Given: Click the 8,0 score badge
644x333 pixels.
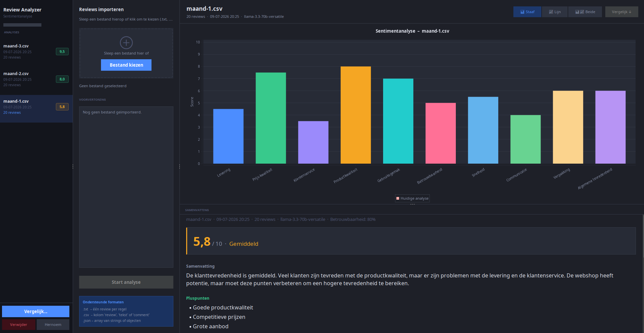Looking at the screenshot, I should point(62,79).
